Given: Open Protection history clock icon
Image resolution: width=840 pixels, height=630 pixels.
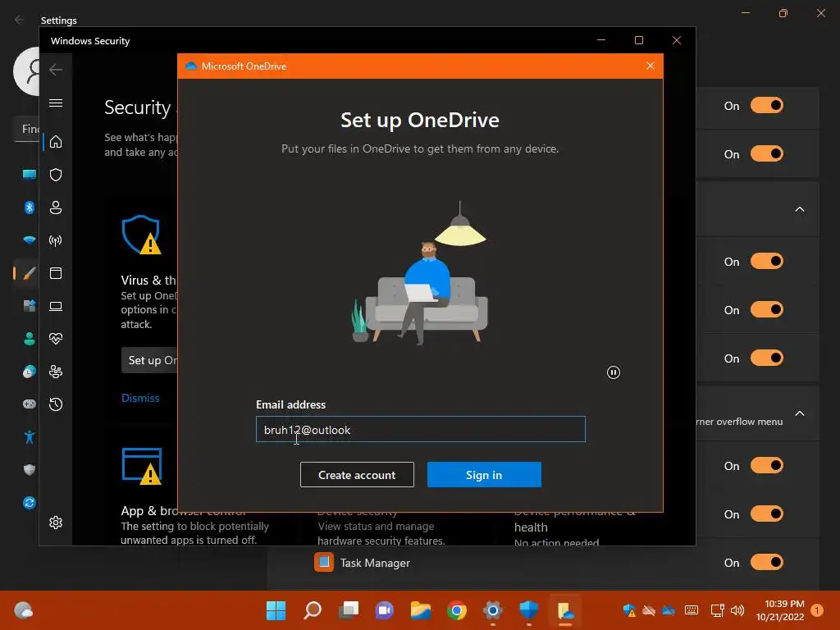Looking at the screenshot, I should [56, 404].
